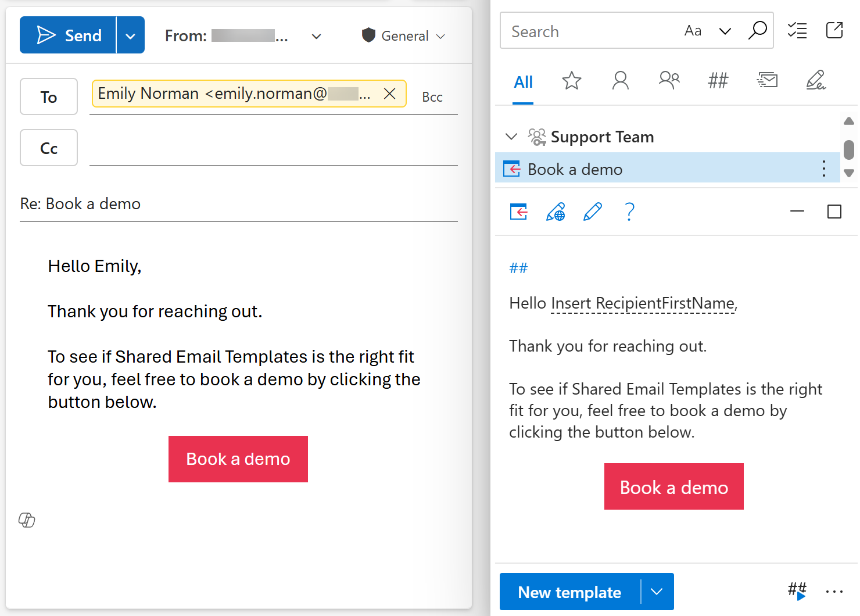Expand the From address dropdown
Screen dimensions: 860x616
(x=316, y=36)
